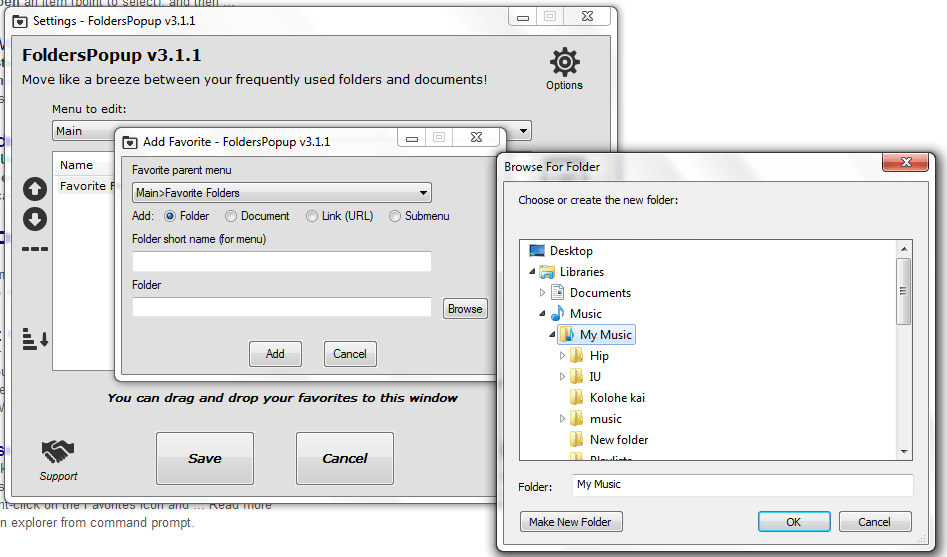Select the Folder radio button
Screen dimensions: 947x557
[x=170, y=216]
